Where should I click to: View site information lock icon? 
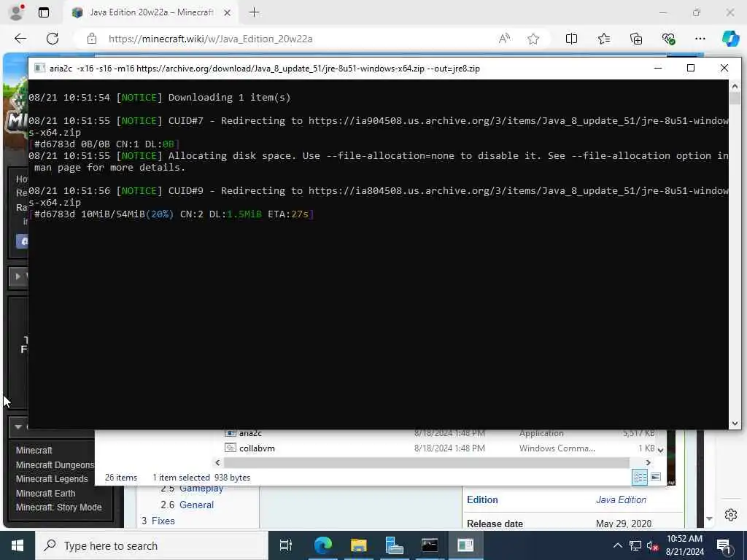(92, 39)
